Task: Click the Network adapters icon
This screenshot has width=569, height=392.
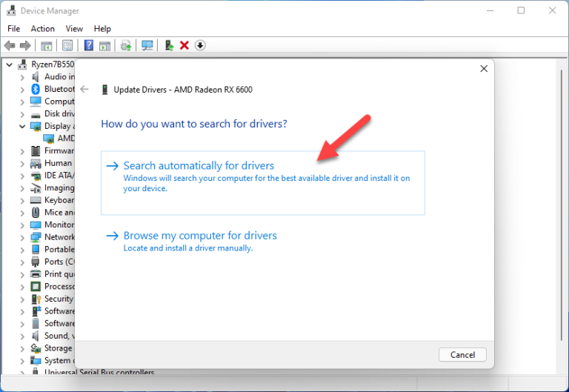Action: (36, 237)
